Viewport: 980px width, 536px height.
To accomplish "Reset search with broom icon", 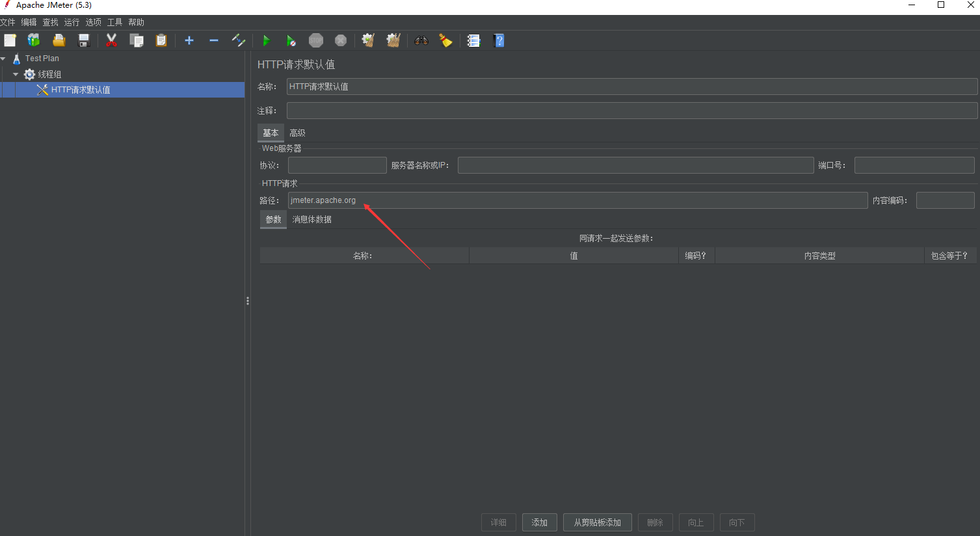I will coord(446,40).
